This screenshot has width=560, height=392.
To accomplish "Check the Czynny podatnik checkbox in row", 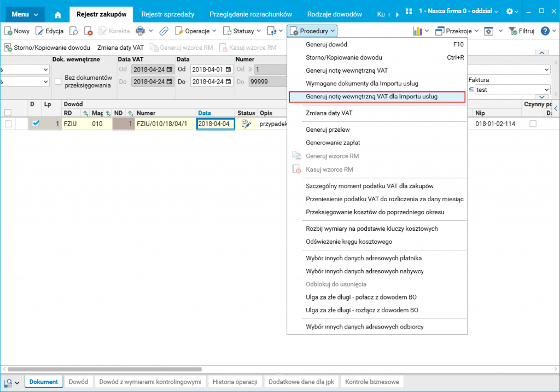I will [533, 124].
